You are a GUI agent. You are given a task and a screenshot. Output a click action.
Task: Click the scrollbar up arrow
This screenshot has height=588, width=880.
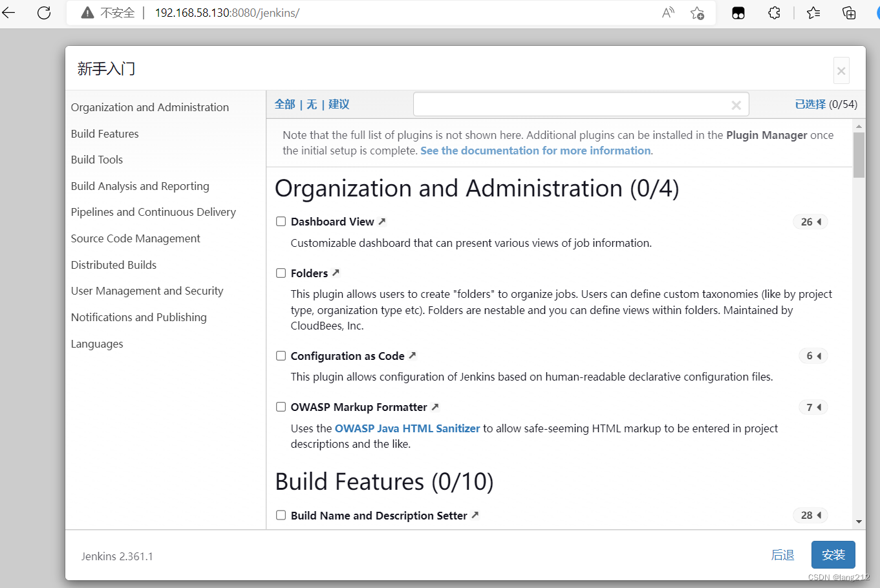[859, 126]
